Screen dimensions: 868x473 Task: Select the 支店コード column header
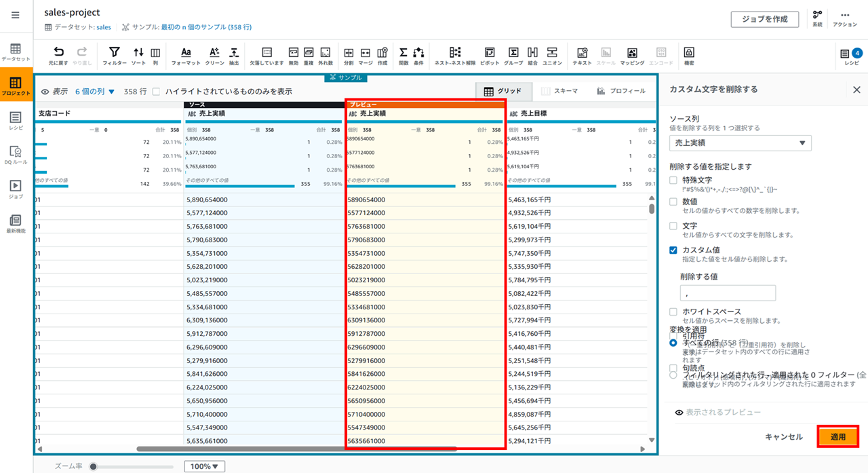click(54, 113)
